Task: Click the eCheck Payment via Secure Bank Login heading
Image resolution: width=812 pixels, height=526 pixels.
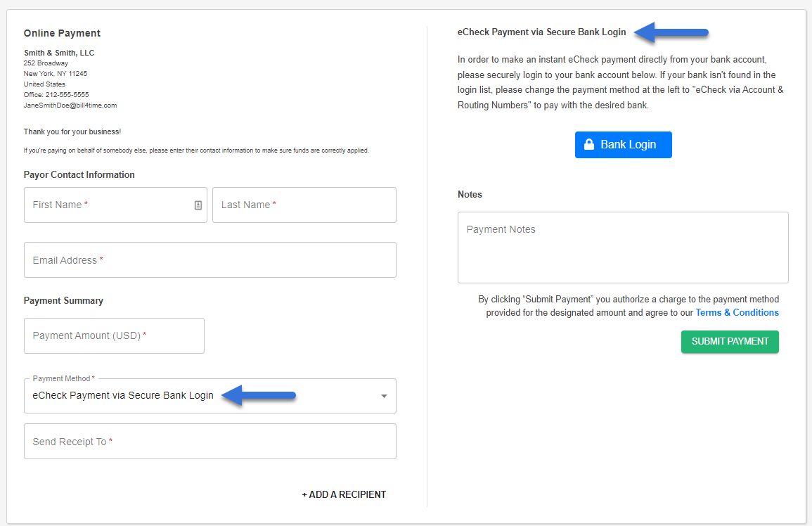Action: 541,32
